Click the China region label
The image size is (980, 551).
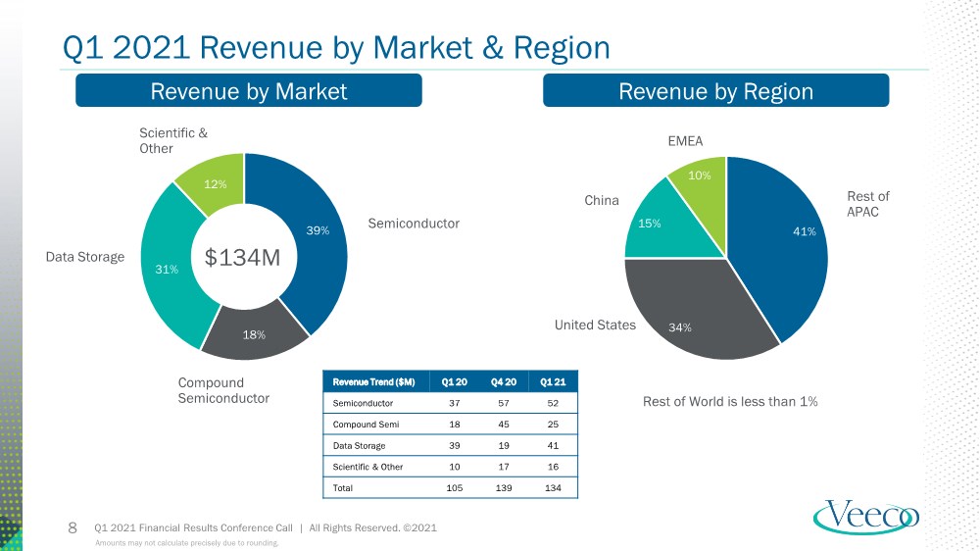click(x=602, y=200)
